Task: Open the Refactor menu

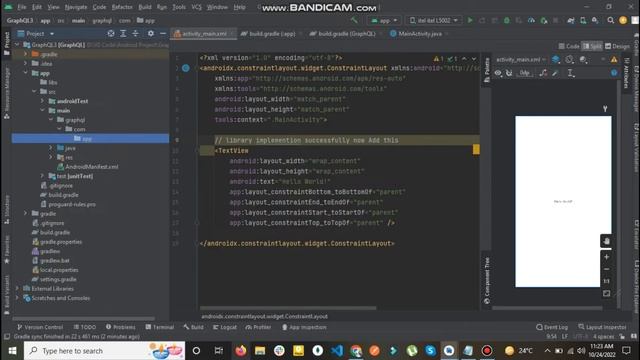Action: [122, 7]
